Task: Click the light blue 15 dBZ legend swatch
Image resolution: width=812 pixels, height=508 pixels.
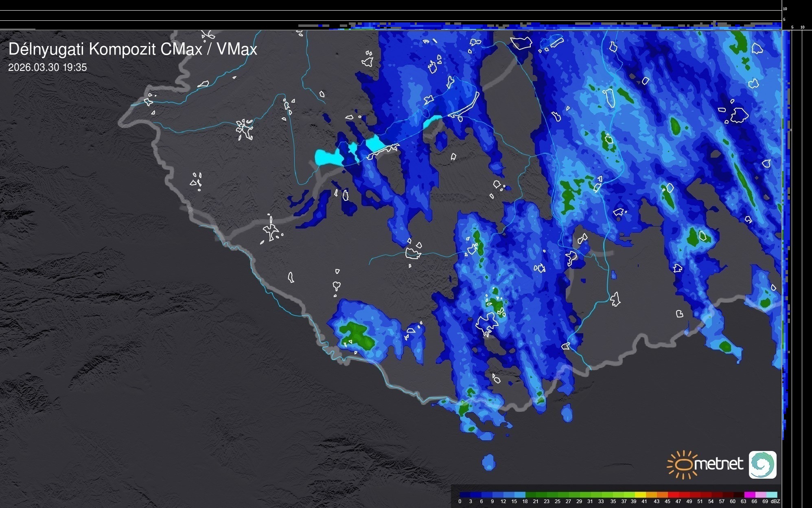Action: [519, 495]
